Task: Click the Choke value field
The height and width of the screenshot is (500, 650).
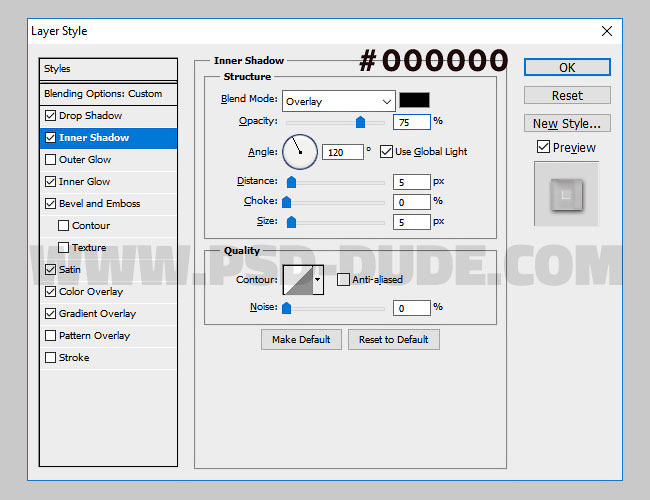Action: pyautogui.click(x=412, y=202)
